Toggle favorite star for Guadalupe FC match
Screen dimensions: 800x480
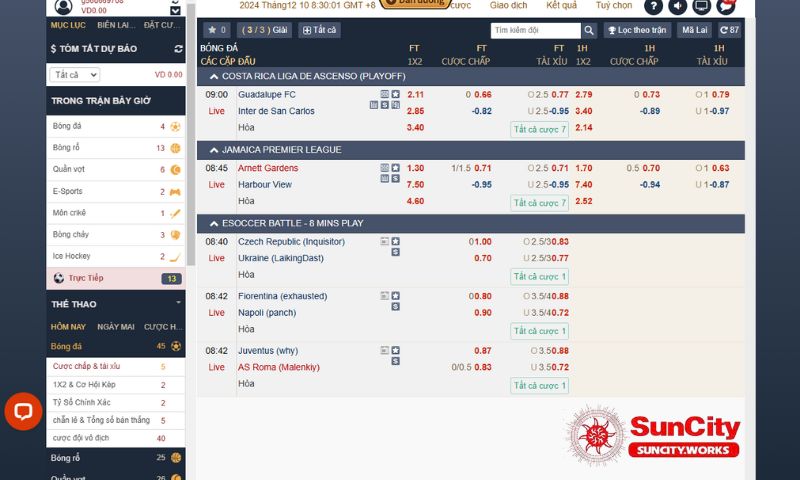(x=396, y=94)
